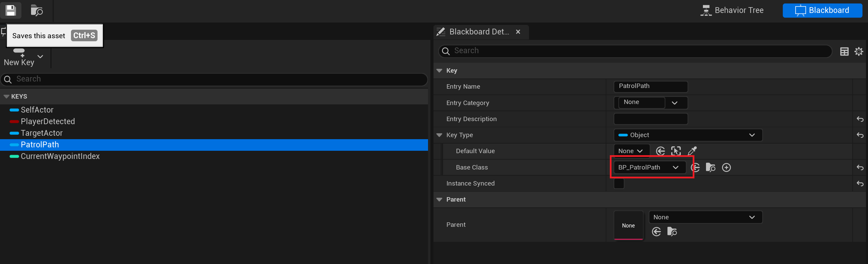The height and width of the screenshot is (264, 868).
Task: Use selected asset for Parent
Action: click(x=657, y=232)
